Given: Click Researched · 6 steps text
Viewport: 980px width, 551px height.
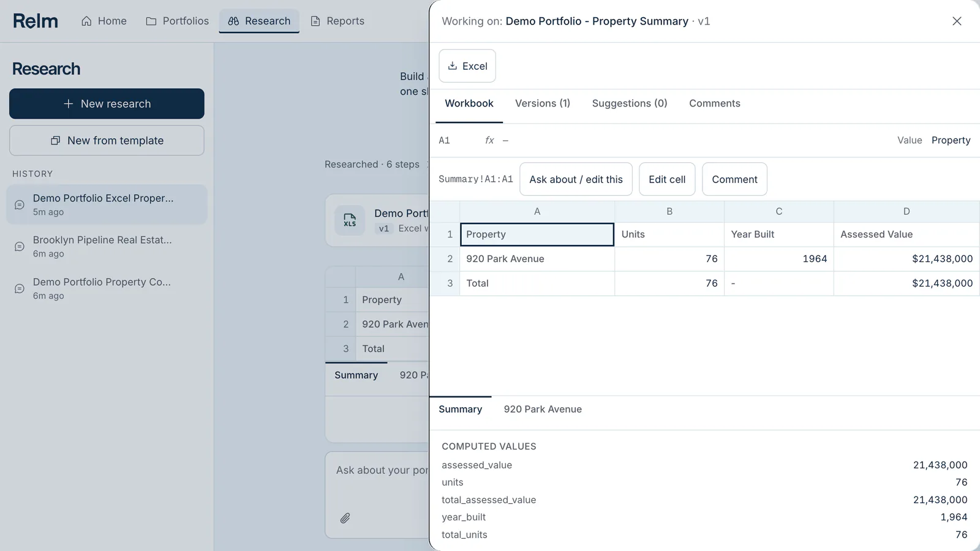Looking at the screenshot, I should 372,164.
